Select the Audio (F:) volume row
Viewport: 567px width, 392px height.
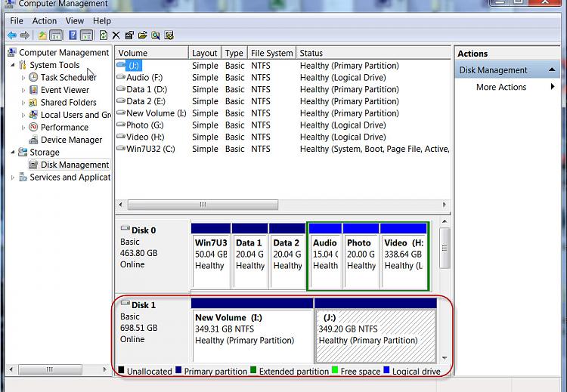283,78
